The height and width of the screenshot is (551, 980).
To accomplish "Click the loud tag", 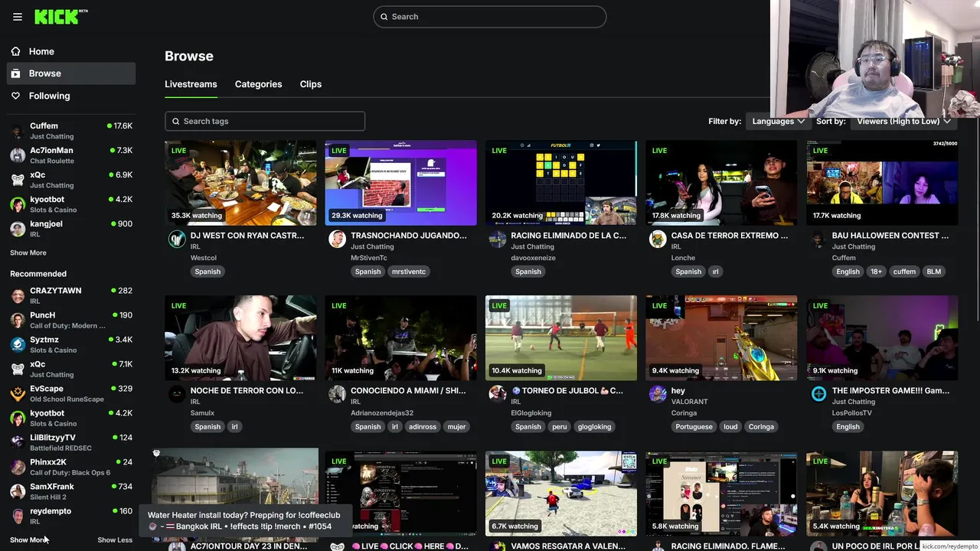I will coord(730,427).
